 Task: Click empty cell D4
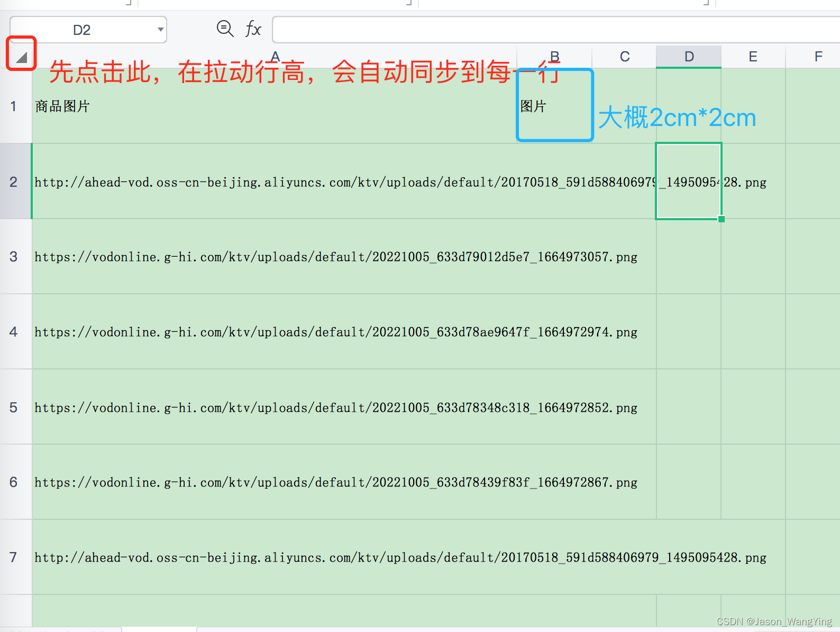click(689, 332)
